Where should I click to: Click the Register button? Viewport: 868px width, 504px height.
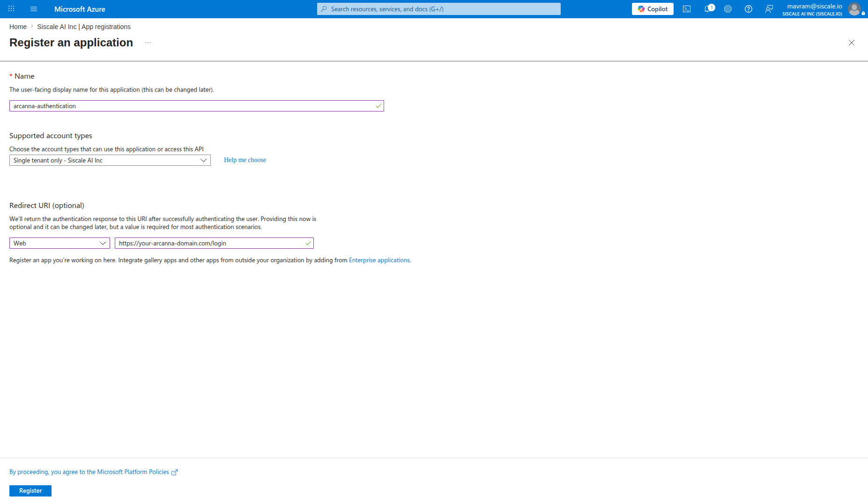click(x=30, y=491)
